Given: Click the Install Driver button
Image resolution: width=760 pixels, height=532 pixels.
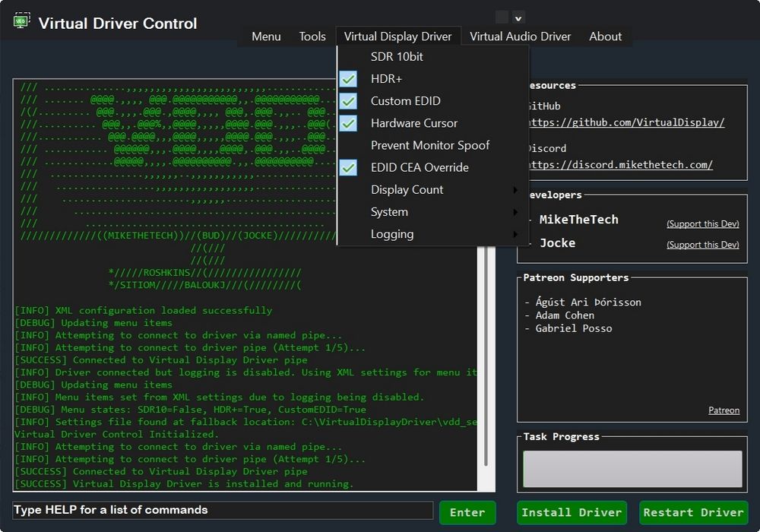Looking at the screenshot, I should [572, 512].
